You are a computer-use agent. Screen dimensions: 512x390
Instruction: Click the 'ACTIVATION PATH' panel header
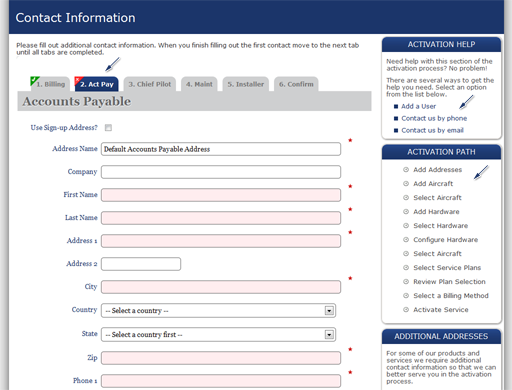pos(441,152)
